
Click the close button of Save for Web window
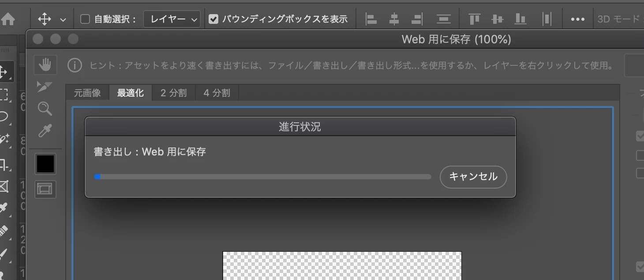point(38,39)
